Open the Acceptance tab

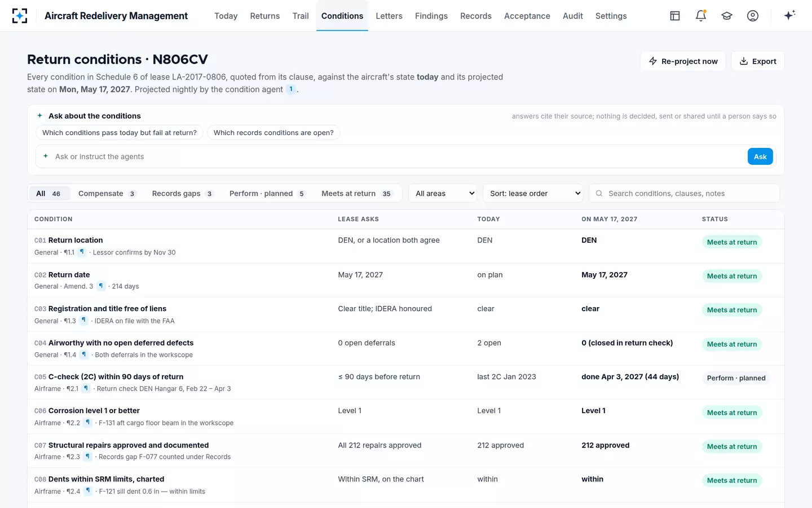527,16
